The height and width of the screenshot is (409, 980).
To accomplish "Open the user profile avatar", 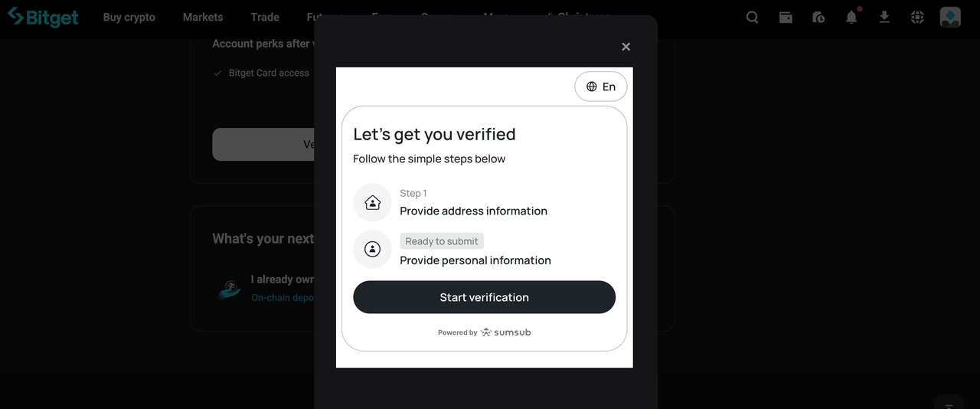I will tap(950, 17).
